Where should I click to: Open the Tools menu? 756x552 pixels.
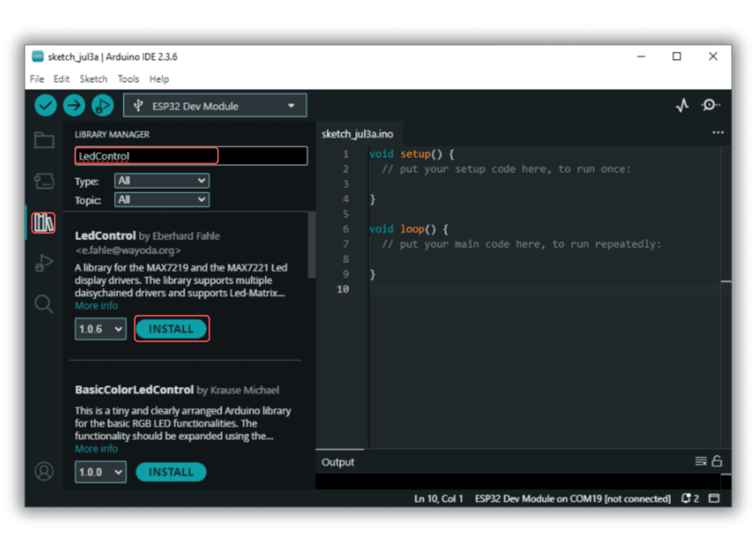[x=128, y=79]
